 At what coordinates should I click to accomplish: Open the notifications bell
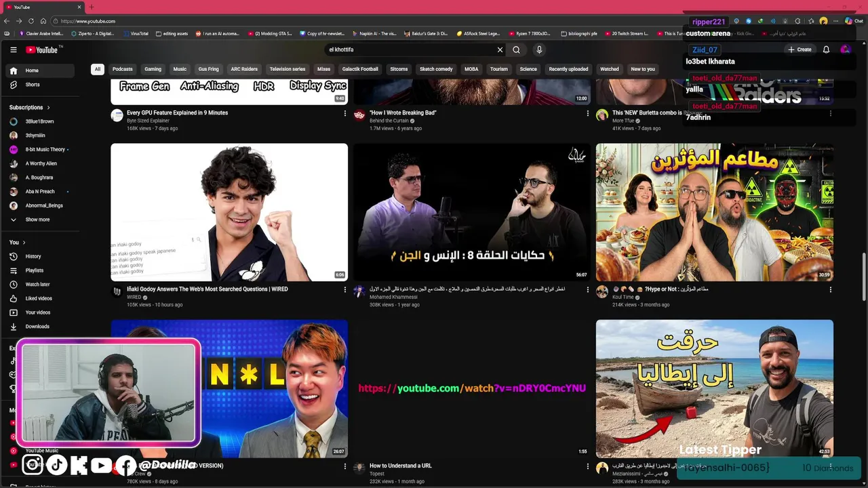click(826, 49)
